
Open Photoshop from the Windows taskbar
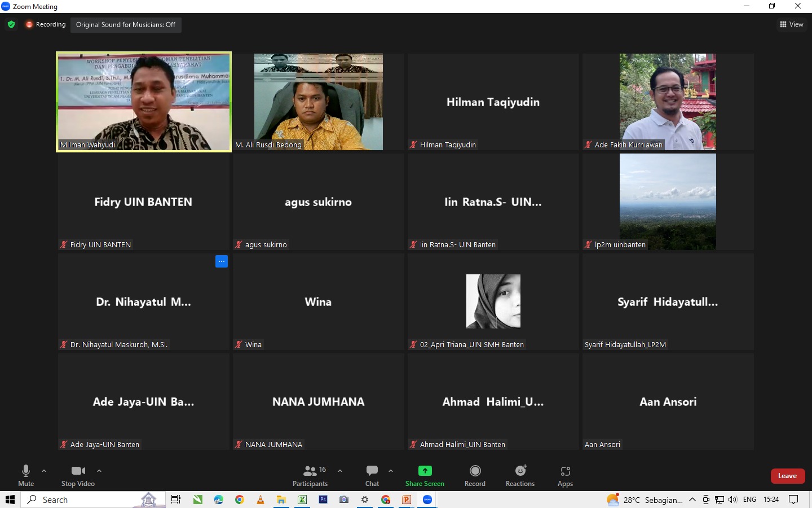click(323, 500)
